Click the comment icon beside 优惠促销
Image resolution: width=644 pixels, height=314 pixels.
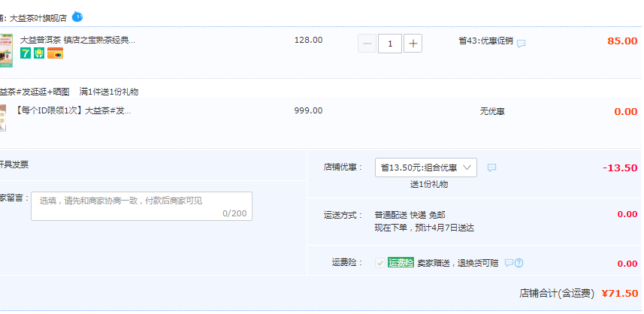(x=522, y=44)
